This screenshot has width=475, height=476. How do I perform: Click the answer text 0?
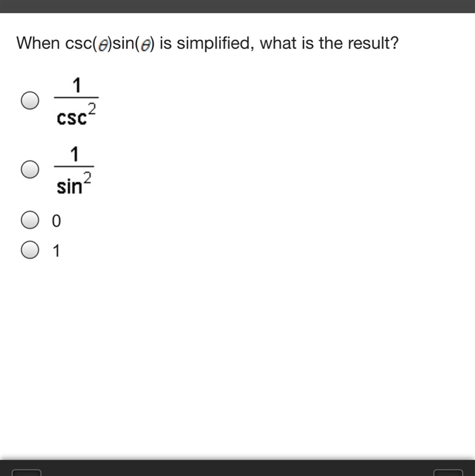click(56, 220)
